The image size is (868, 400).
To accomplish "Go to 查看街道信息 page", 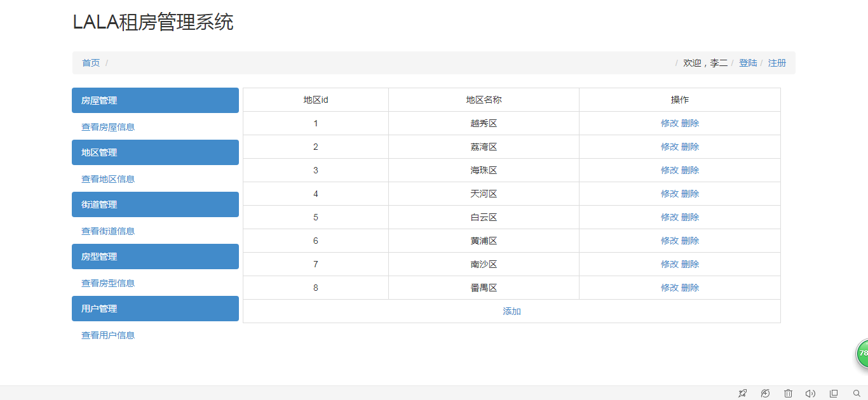I will 108,231.
